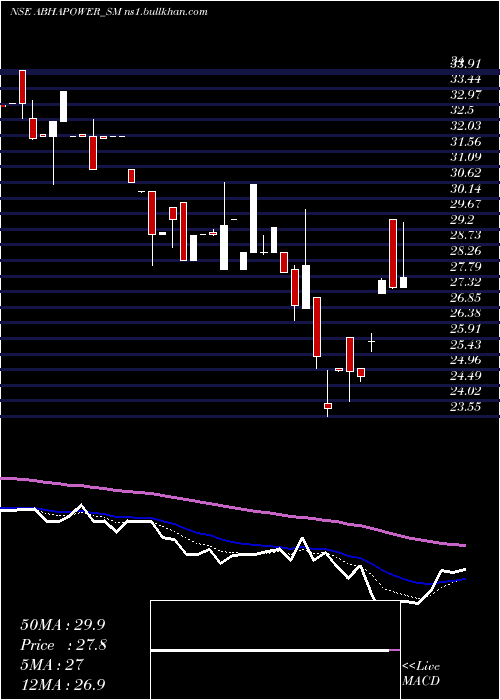The width and height of the screenshot is (500, 700).
Task: Click the 25.91 price label
Action: click(466, 329)
